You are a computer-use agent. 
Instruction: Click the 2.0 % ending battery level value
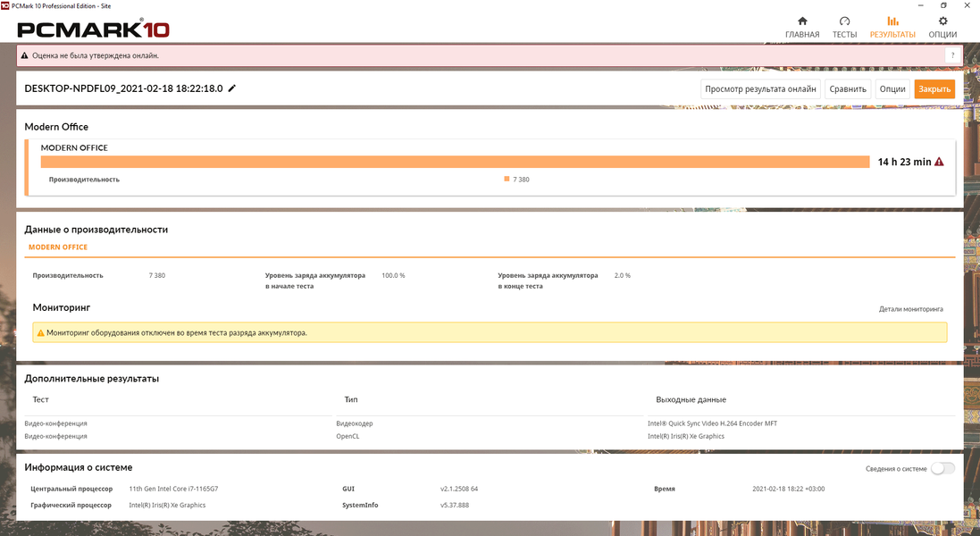click(622, 275)
